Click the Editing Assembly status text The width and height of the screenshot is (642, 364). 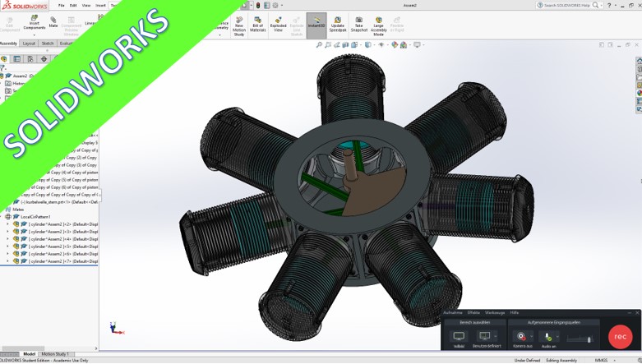point(561,361)
